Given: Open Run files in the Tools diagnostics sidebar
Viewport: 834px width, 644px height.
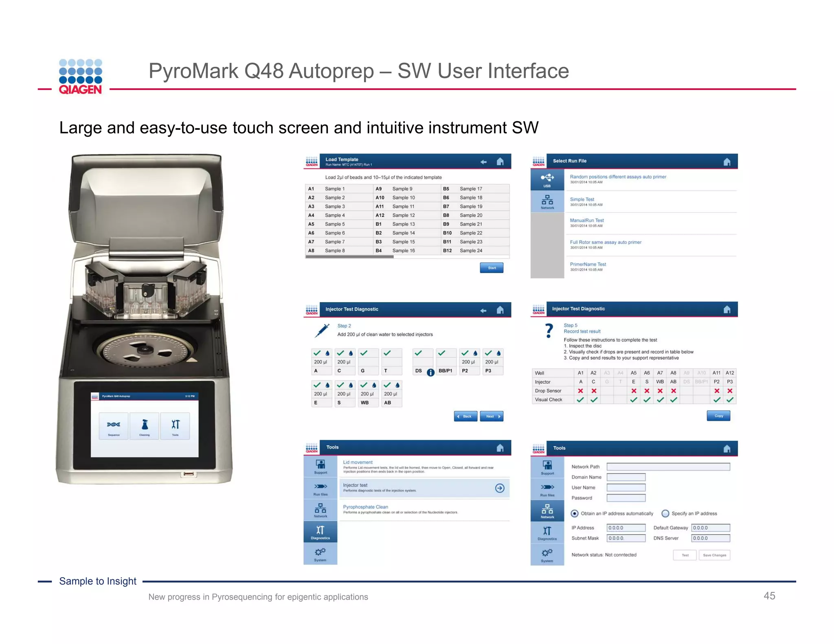Looking at the screenshot, I should (320, 488).
